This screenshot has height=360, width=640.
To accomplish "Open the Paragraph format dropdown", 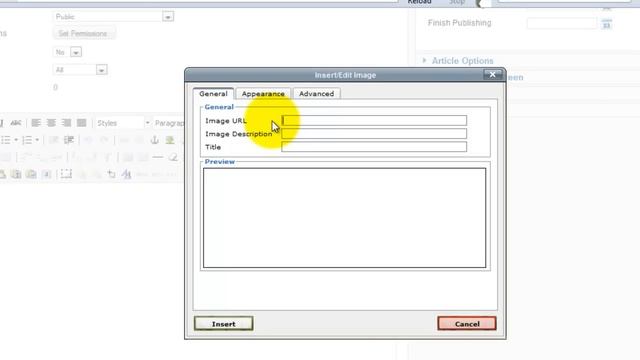I will coord(169,123).
